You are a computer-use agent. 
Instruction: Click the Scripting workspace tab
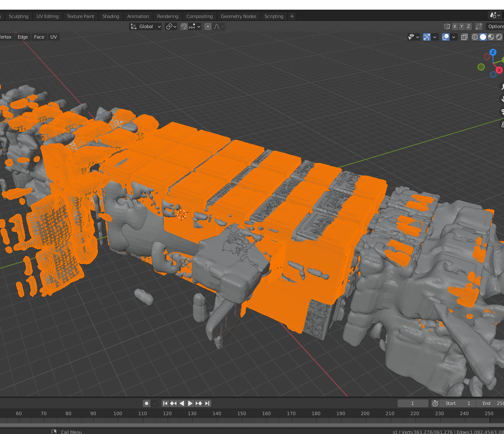coord(274,16)
